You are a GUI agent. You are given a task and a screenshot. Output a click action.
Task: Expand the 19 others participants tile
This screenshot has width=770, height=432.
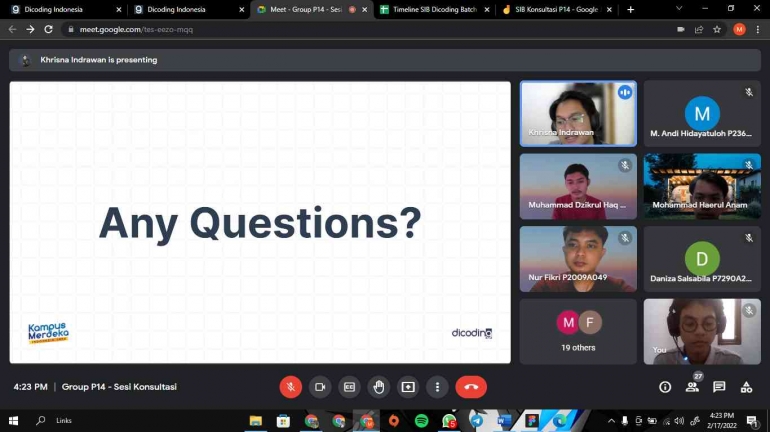577,331
